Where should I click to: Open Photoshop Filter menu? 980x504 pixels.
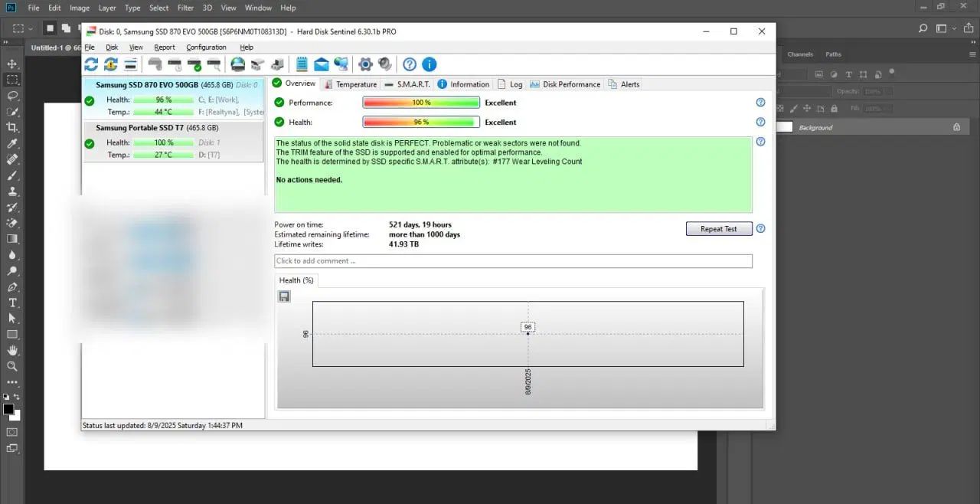[185, 8]
